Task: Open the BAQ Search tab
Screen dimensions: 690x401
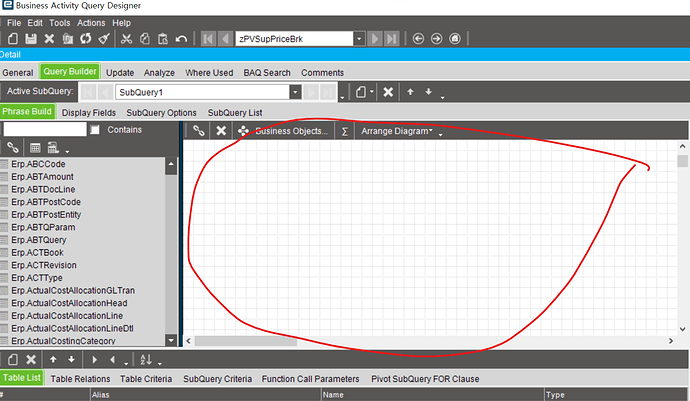Action: 267,73
